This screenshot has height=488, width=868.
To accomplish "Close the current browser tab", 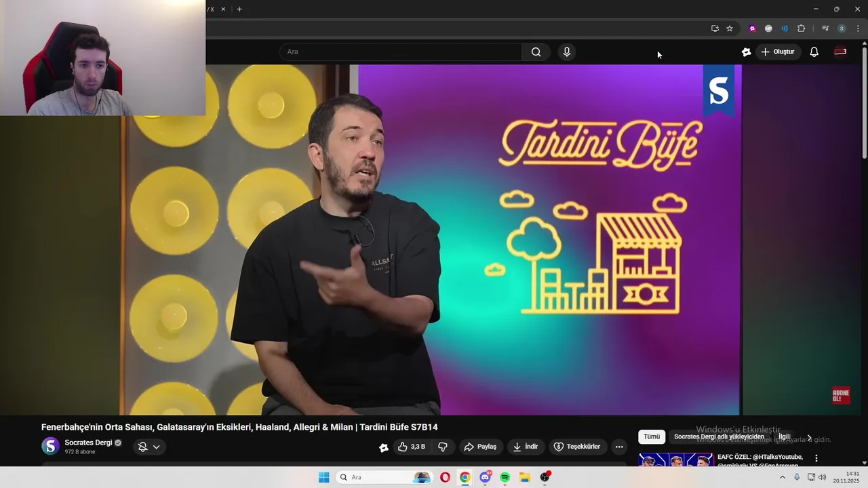I will pyautogui.click(x=223, y=9).
